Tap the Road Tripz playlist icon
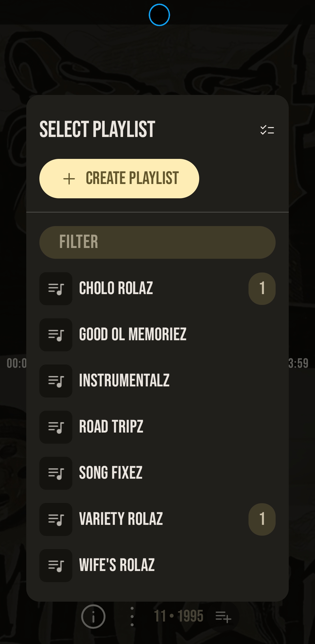The height and width of the screenshot is (644, 315). 56,427
